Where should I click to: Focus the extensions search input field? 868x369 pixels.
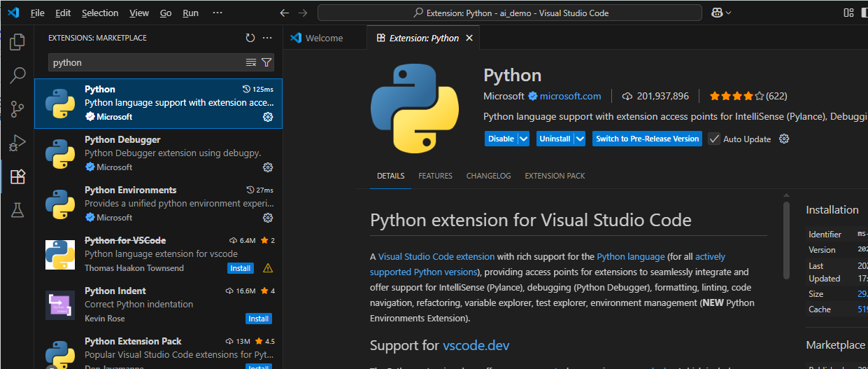coord(147,62)
